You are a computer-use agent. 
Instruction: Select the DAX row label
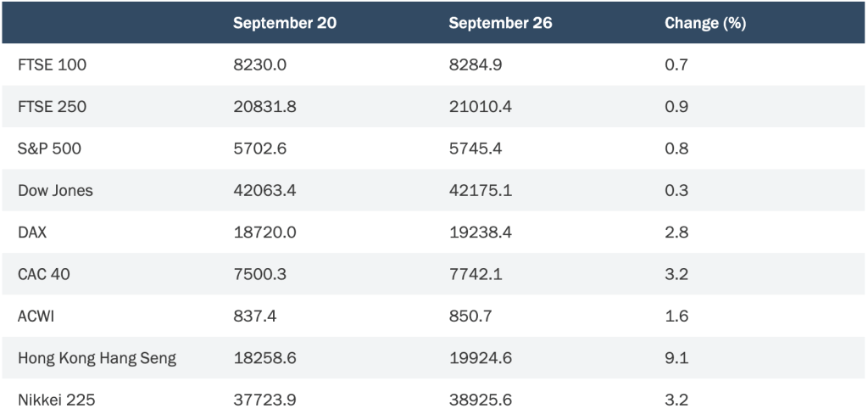coord(32,232)
